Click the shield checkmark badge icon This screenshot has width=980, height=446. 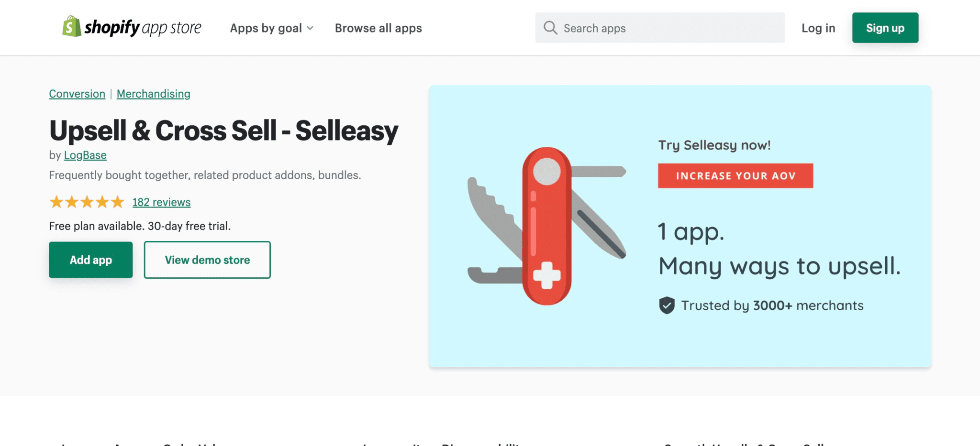[x=667, y=305]
